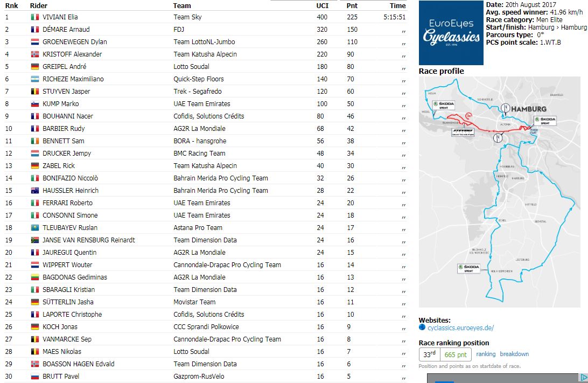The image size is (588, 383).
Task: Open the BMC Racing Team page
Action: 199,153
